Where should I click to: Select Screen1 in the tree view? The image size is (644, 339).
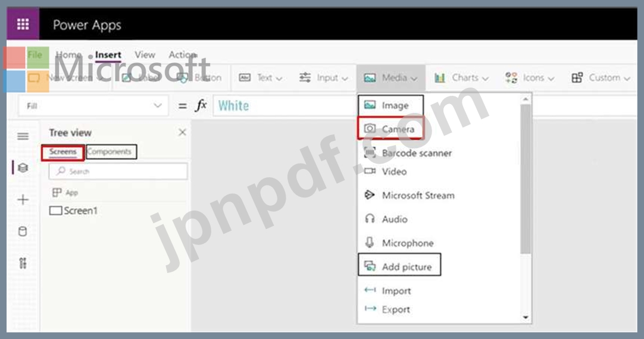(74, 211)
